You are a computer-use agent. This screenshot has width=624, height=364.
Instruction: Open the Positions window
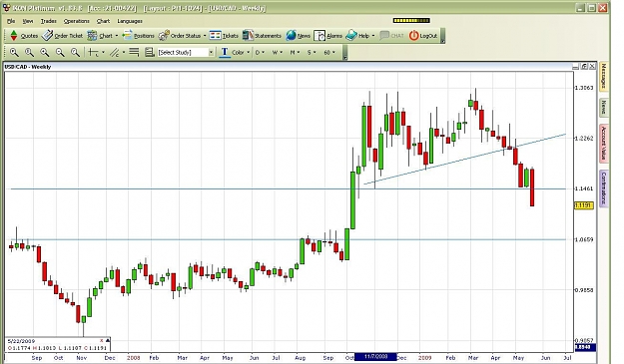click(139, 36)
